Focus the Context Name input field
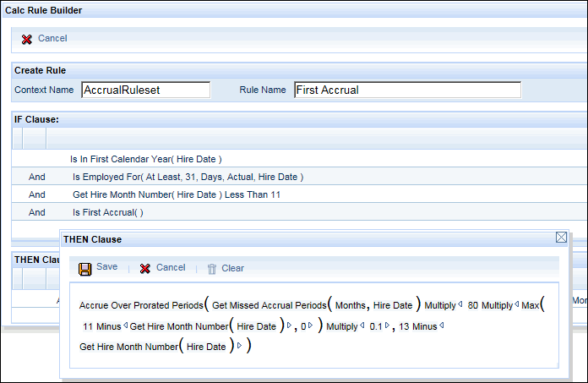 pos(145,90)
